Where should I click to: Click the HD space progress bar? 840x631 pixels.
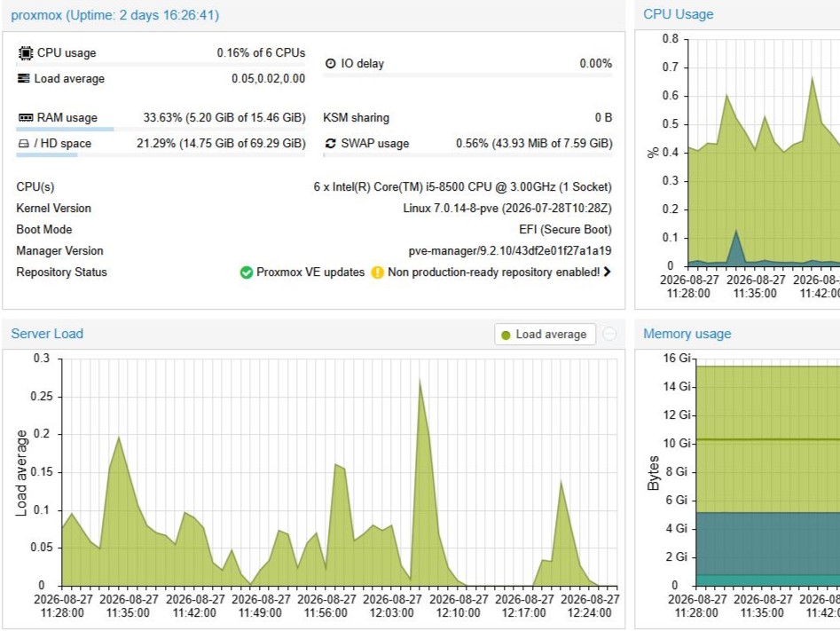coord(161,155)
